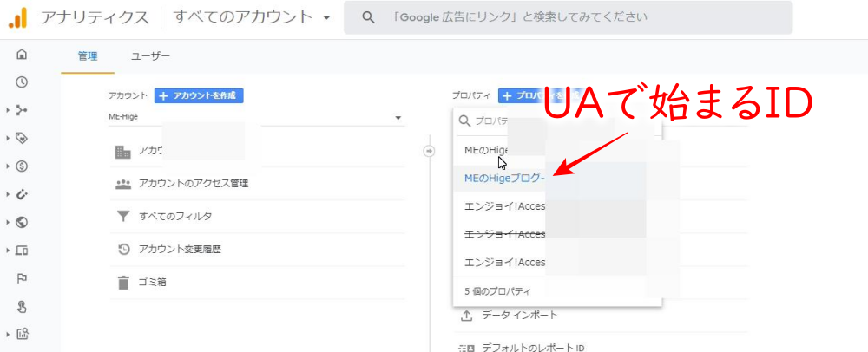
Task: Open the dollar monetization icon
Action: [x=23, y=166]
